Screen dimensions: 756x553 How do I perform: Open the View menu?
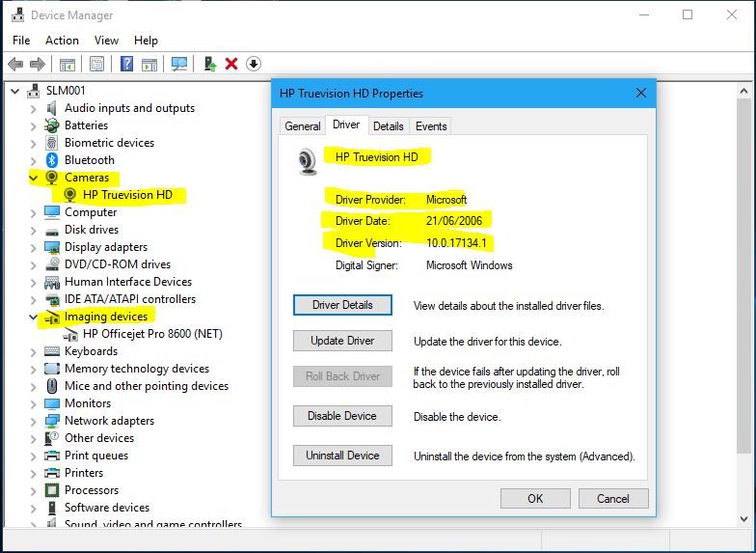pos(106,41)
